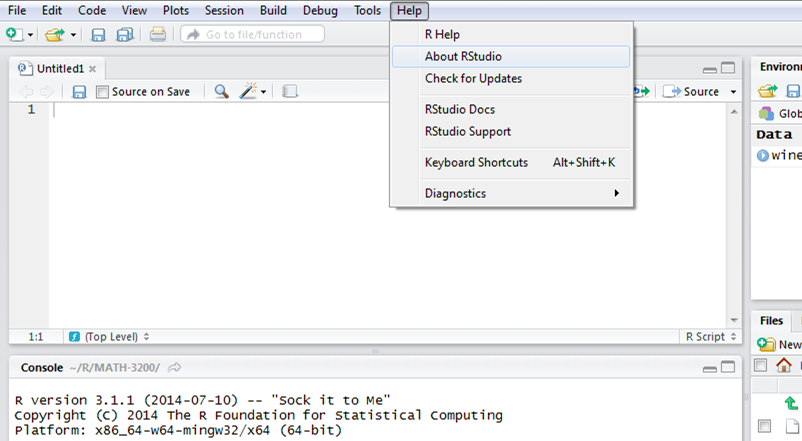Click the Console pane title
Viewport: 802px width, 441px height.
(x=41, y=368)
